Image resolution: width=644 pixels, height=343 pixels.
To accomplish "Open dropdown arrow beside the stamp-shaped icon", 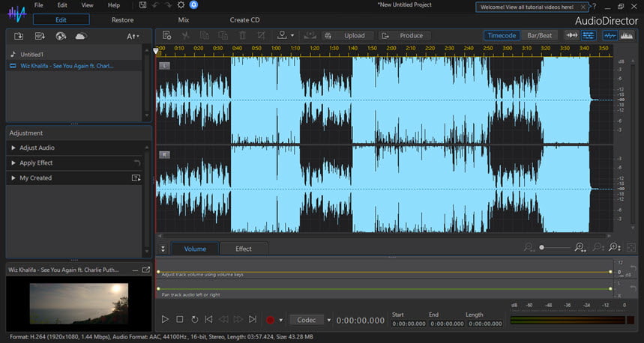I will pyautogui.click(x=292, y=36).
